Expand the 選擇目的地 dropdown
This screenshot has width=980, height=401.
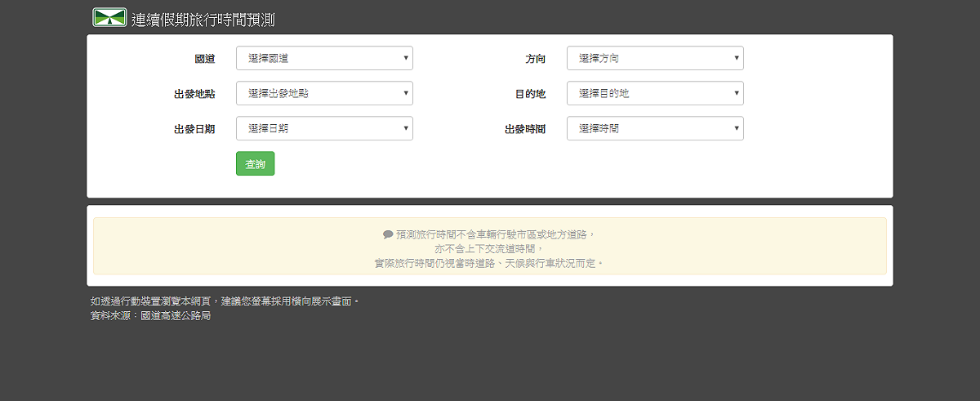pos(655,93)
